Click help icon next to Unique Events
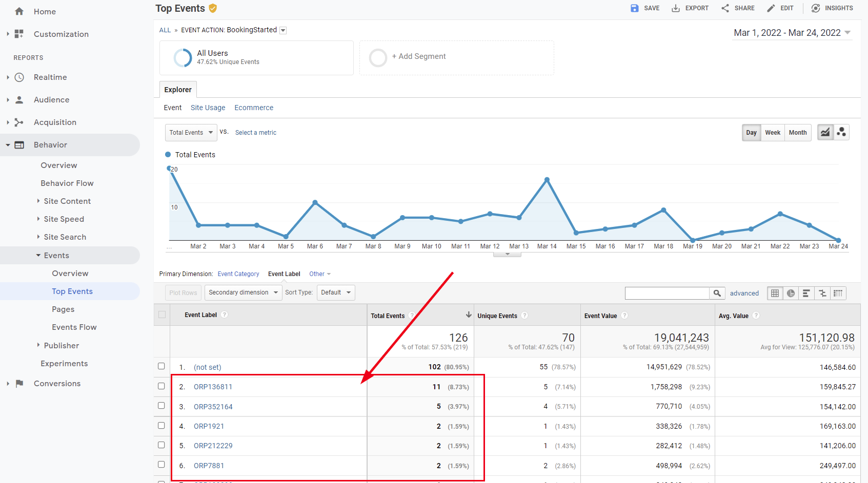The height and width of the screenshot is (483, 868). pyautogui.click(x=524, y=316)
